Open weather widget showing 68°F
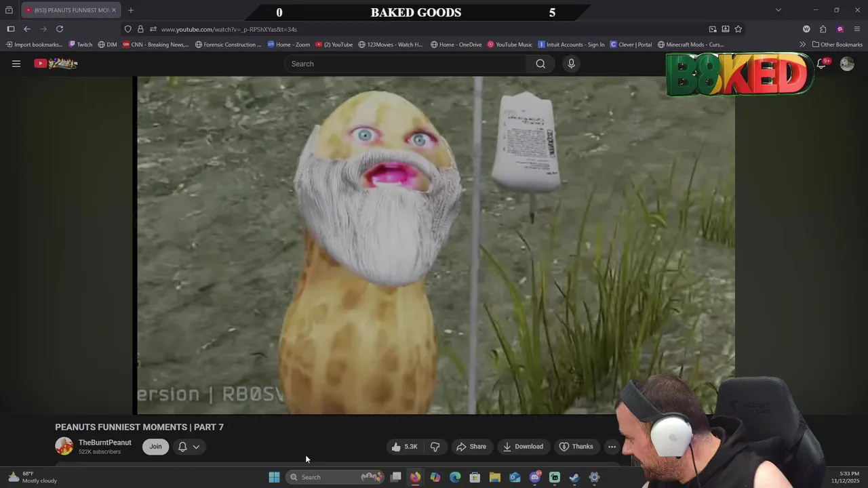 coord(33,477)
